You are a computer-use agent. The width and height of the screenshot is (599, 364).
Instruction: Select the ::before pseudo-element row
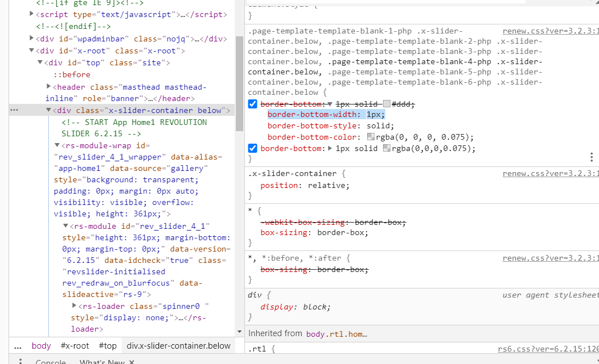tap(72, 74)
